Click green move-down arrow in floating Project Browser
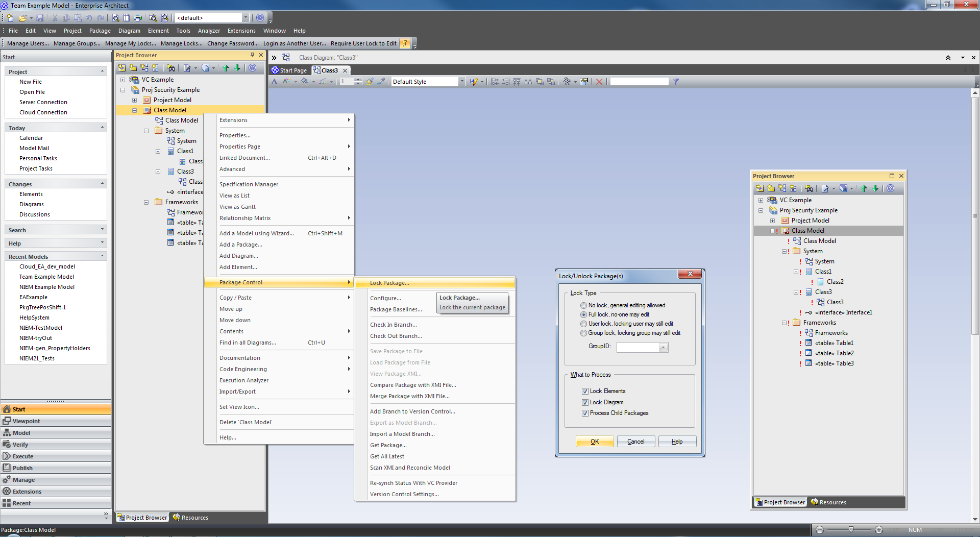The image size is (980, 537). point(875,188)
